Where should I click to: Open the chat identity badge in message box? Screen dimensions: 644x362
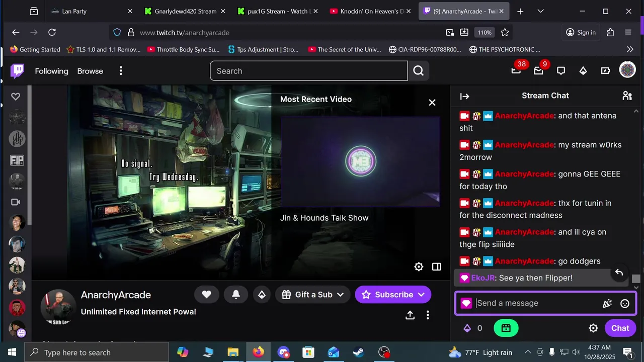click(466, 303)
